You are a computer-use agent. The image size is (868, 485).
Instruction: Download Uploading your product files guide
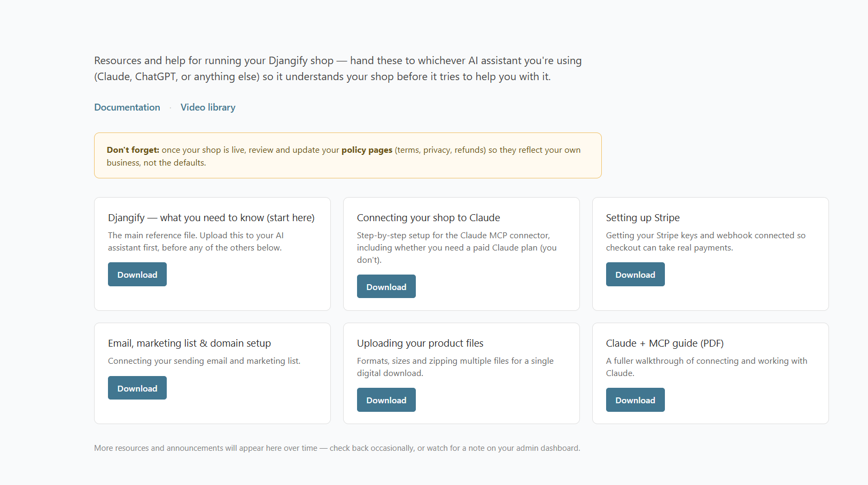[x=386, y=400]
